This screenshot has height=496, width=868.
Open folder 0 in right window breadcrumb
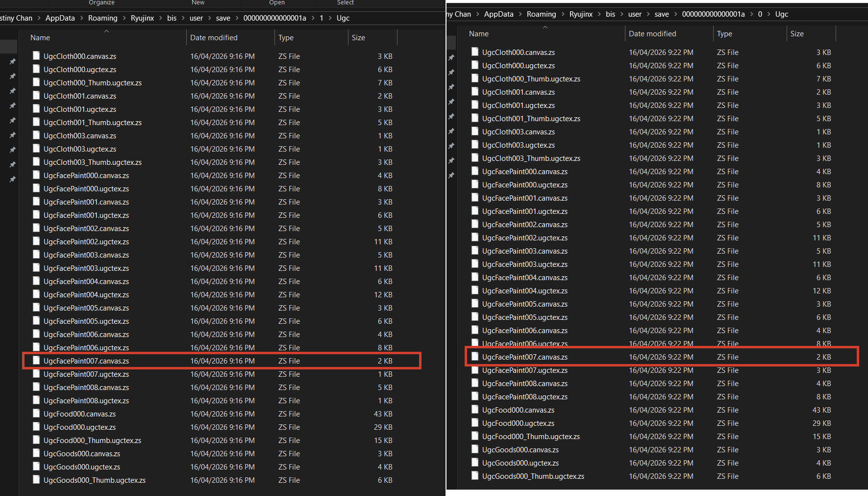coord(760,14)
